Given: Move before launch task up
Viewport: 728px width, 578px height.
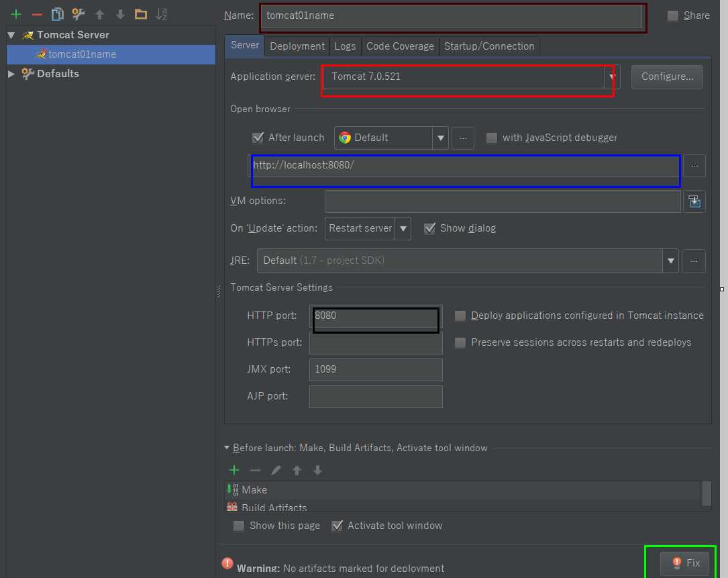Looking at the screenshot, I should tap(297, 470).
